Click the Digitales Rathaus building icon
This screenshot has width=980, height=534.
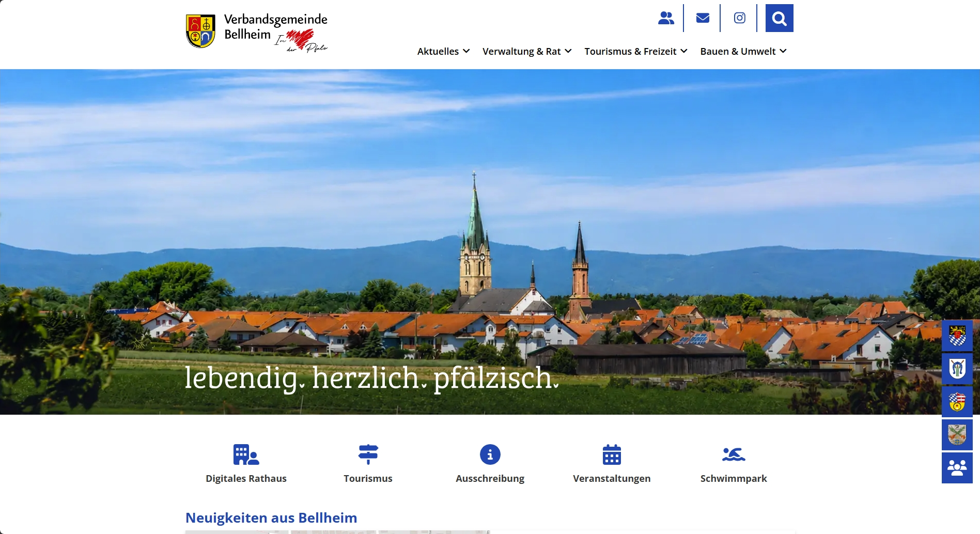tap(246, 454)
